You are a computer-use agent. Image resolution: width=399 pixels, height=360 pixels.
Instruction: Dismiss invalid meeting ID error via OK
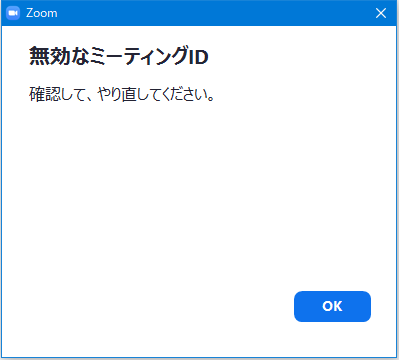pos(332,306)
